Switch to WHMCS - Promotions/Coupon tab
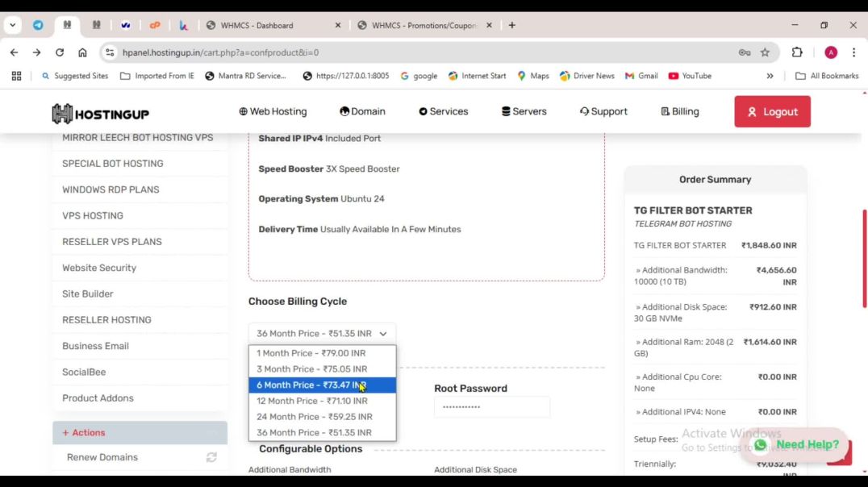The width and height of the screenshot is (868, 487). coord(425,26)
